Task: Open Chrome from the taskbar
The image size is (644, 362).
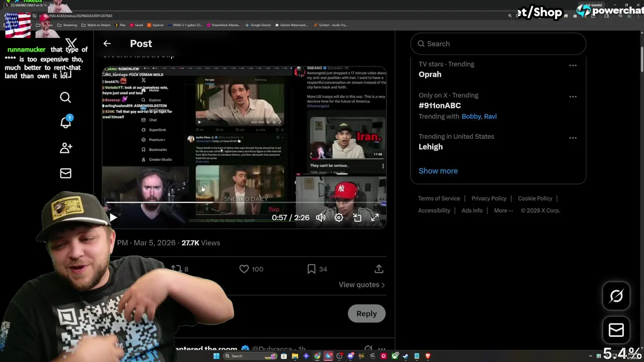Action: [317, 356]
